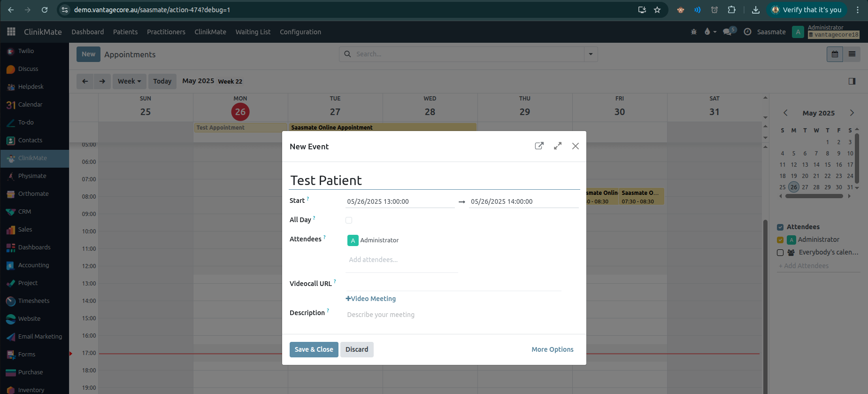
Task: Open the conversations chat icon
Action: pos(728,32)
